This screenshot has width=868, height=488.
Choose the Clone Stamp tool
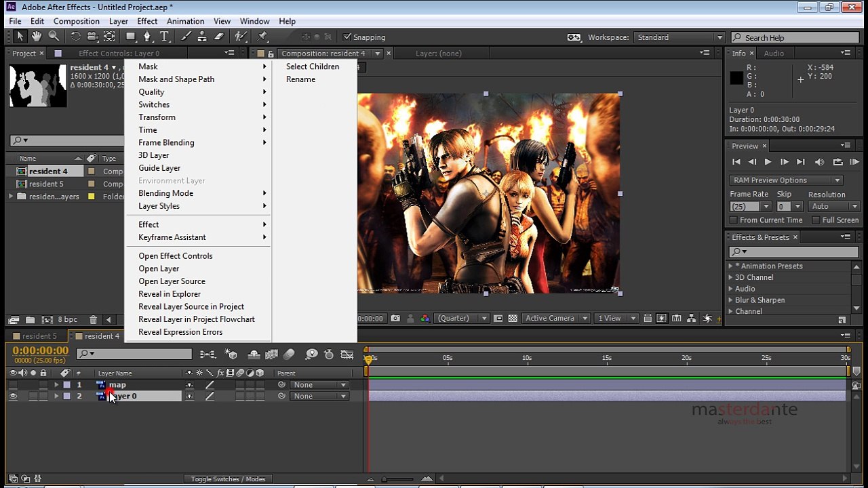pos(202,37)
